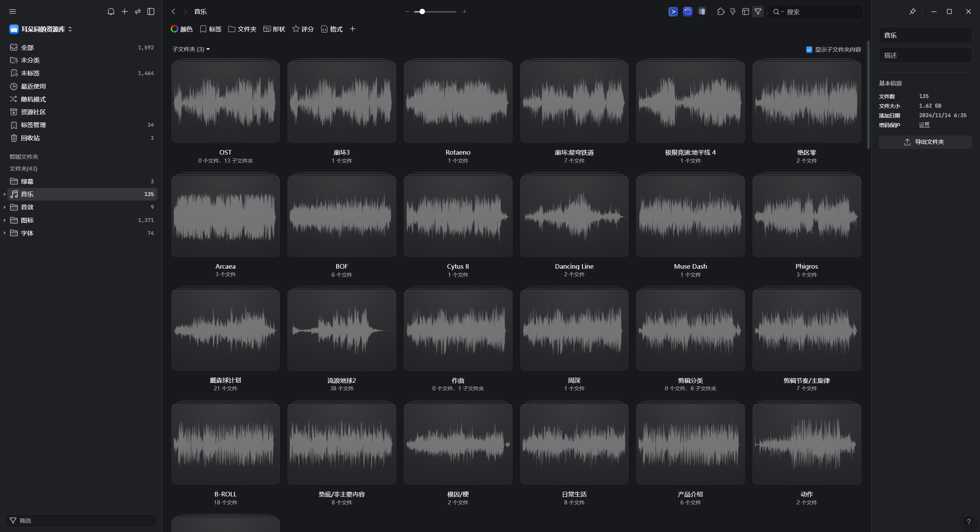
Task: Expand the 图标 folder tree arrow
Action: coord(4,220)
